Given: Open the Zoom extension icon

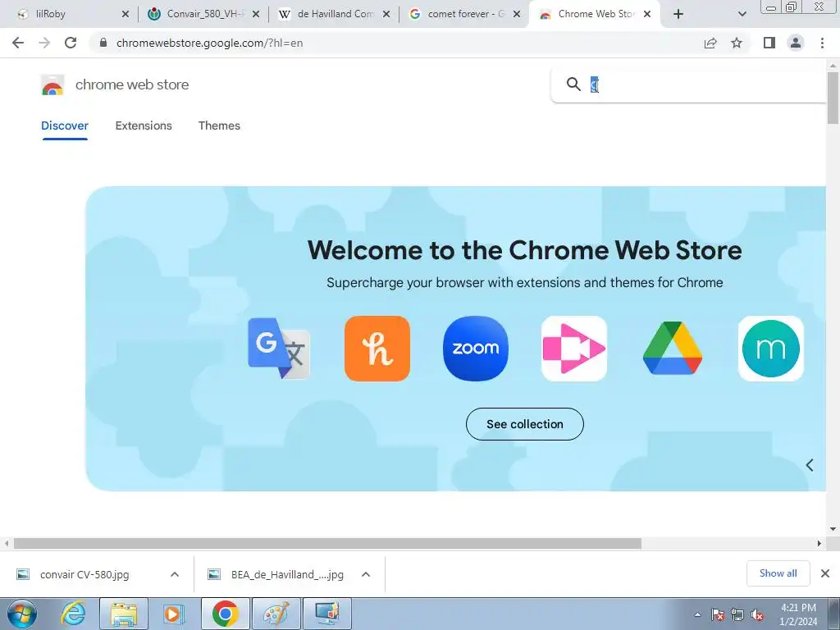Looking at the screenshot, I should point(476,348).
